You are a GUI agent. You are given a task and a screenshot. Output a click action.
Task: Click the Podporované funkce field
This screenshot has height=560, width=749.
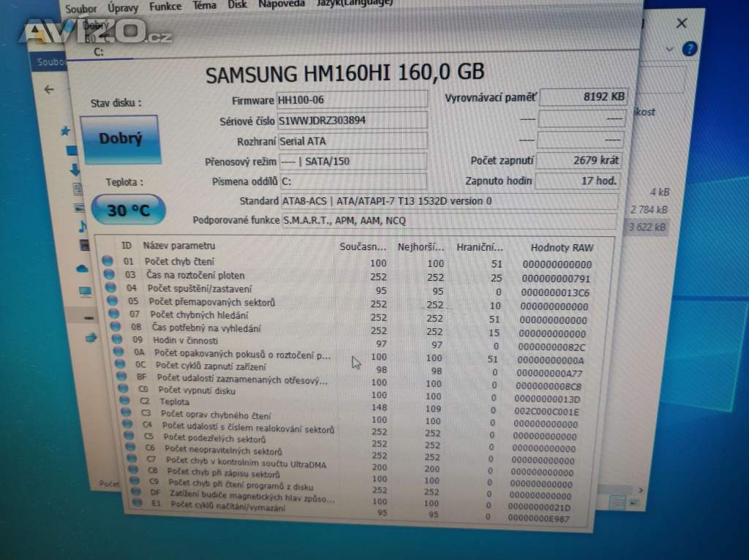tap(450, 221)
